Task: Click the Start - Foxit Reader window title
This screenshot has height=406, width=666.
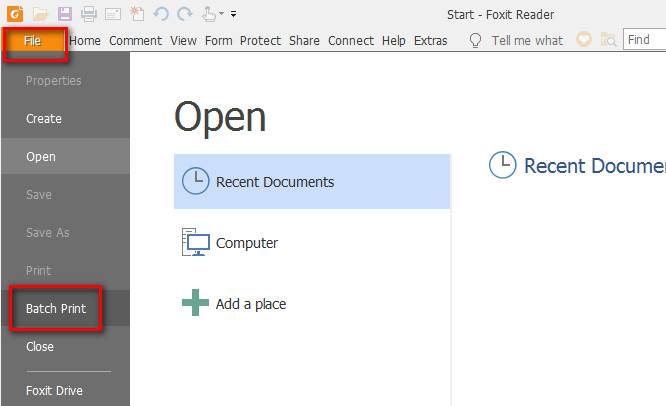Action: click(500, 15)
